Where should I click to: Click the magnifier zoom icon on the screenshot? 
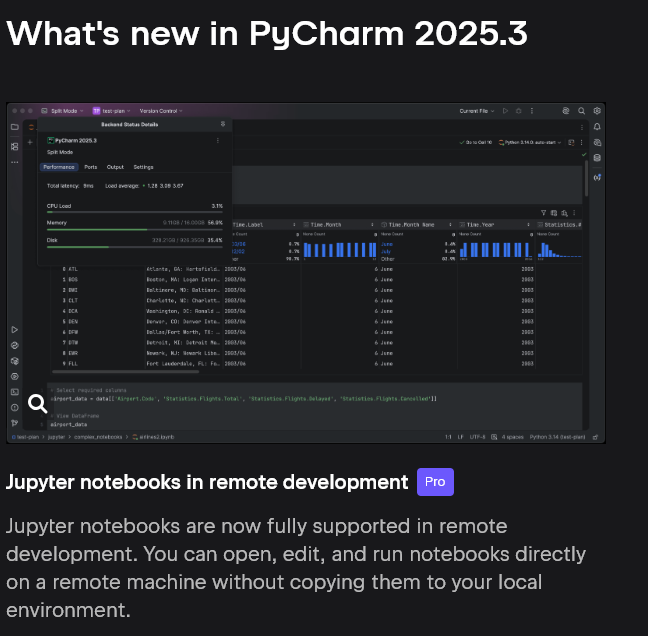[37, 404]
